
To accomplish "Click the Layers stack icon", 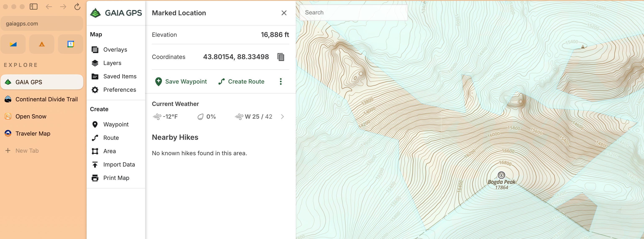I will pos(95,63).
